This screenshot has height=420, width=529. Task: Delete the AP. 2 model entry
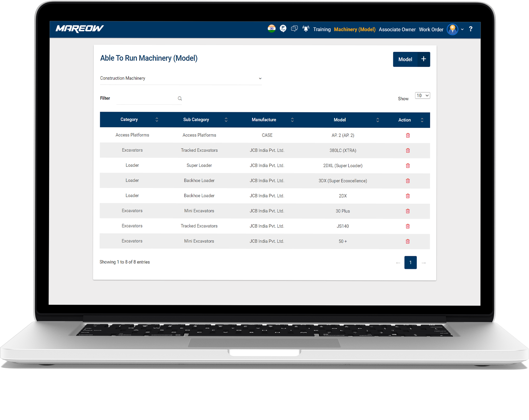408,135
